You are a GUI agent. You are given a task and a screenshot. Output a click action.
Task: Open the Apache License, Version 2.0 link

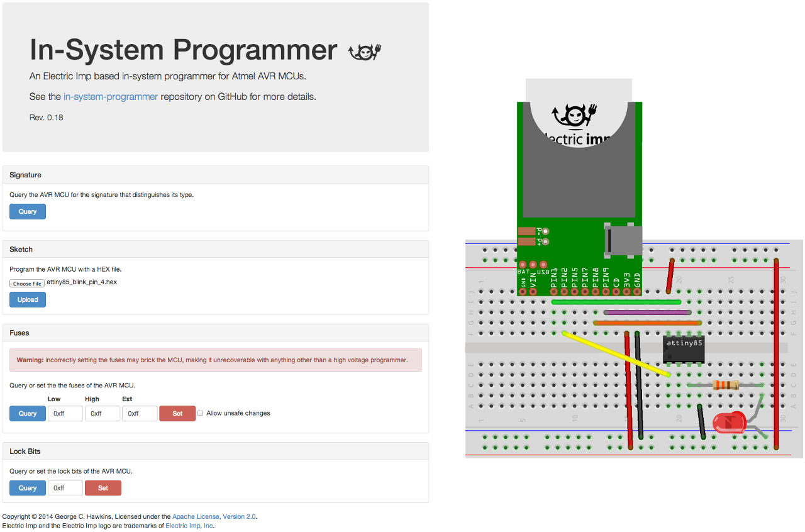coord(213,516)
